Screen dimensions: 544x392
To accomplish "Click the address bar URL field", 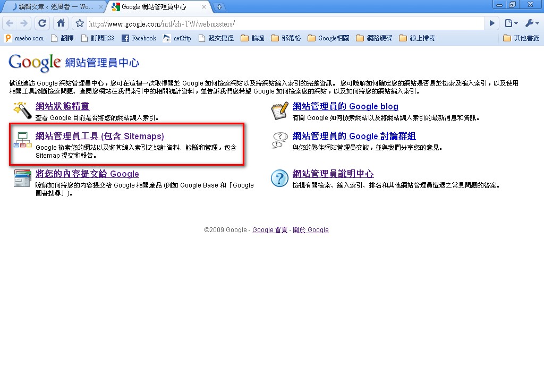I will 285,23.
